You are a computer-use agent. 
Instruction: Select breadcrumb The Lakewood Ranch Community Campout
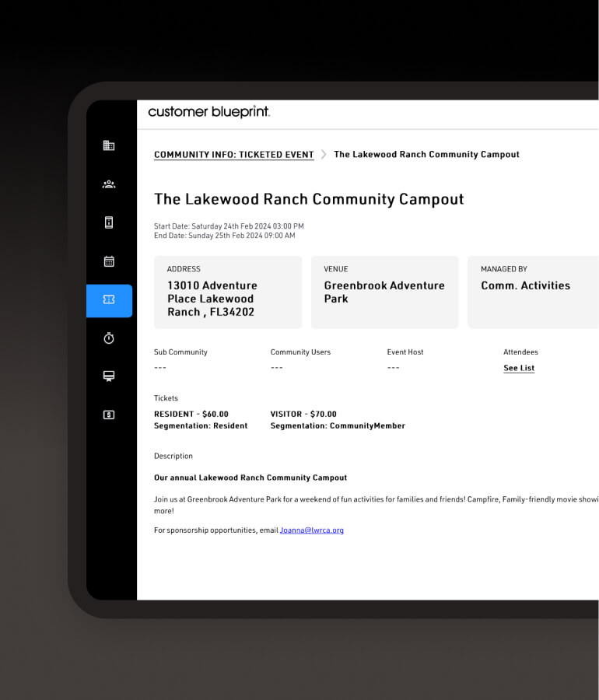pos(426,155)
